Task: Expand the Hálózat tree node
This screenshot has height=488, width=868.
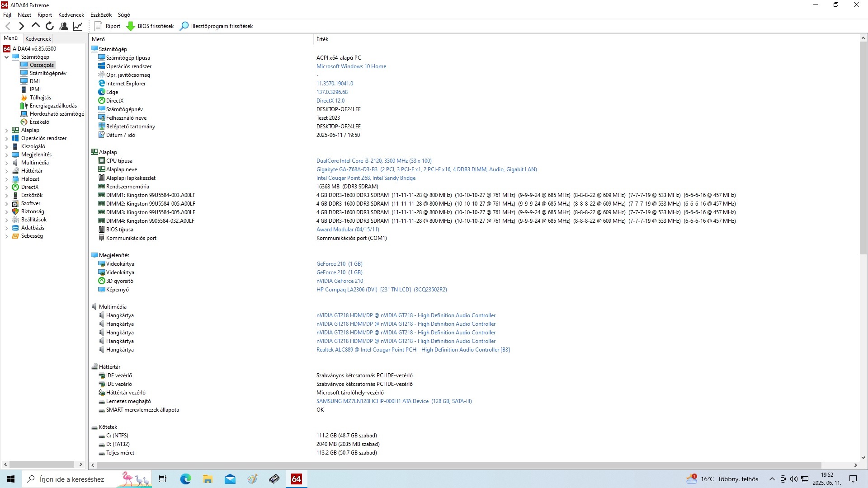Action: (6, 179)
